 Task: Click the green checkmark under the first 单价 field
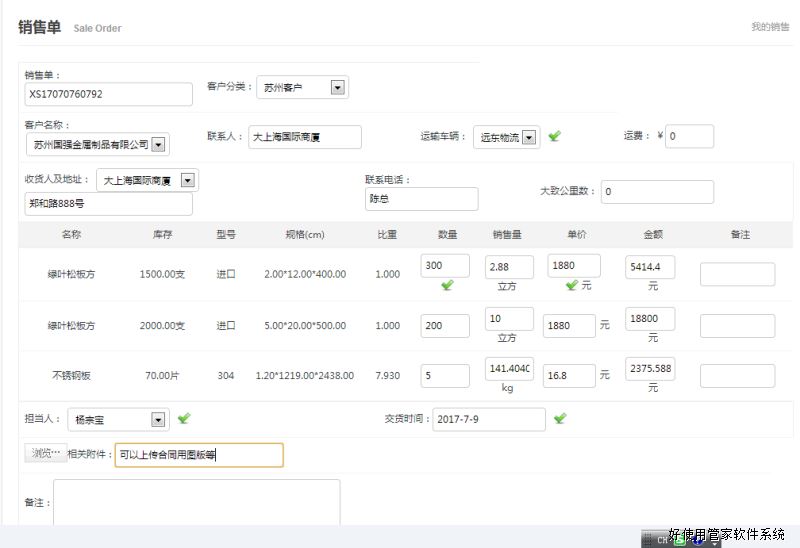pos(572,285)
